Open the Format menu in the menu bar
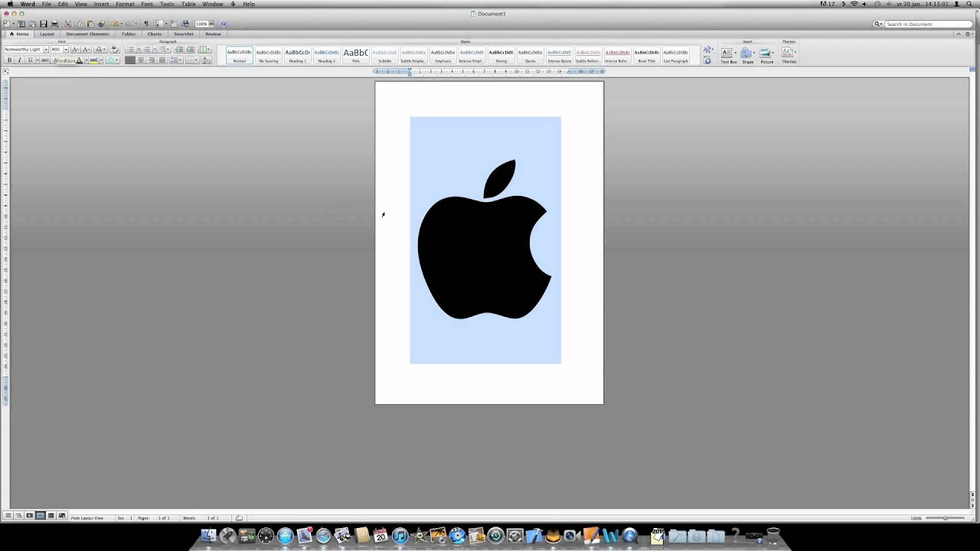This screenshot has width=980, height=551. (x=125, y=4)
